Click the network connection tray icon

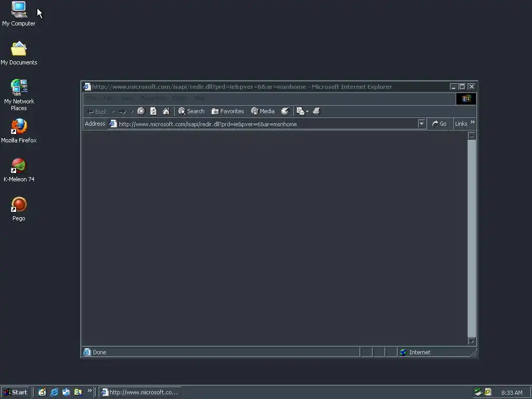pyautogui.click(x=478, y=392)
